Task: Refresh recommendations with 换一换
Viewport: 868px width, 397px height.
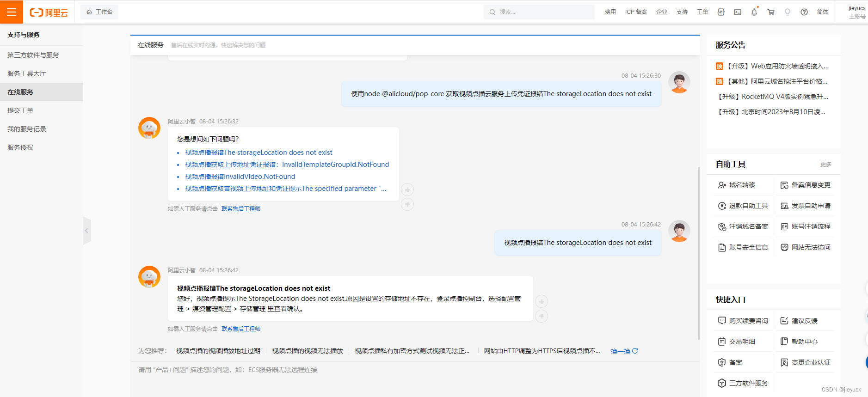Action: (x=624, y=351)
